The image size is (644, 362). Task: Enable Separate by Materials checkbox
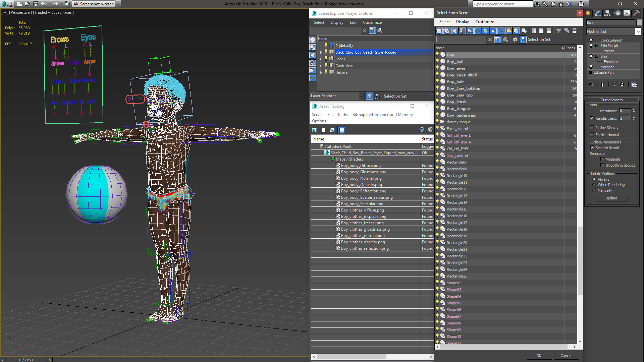[602, 159]
